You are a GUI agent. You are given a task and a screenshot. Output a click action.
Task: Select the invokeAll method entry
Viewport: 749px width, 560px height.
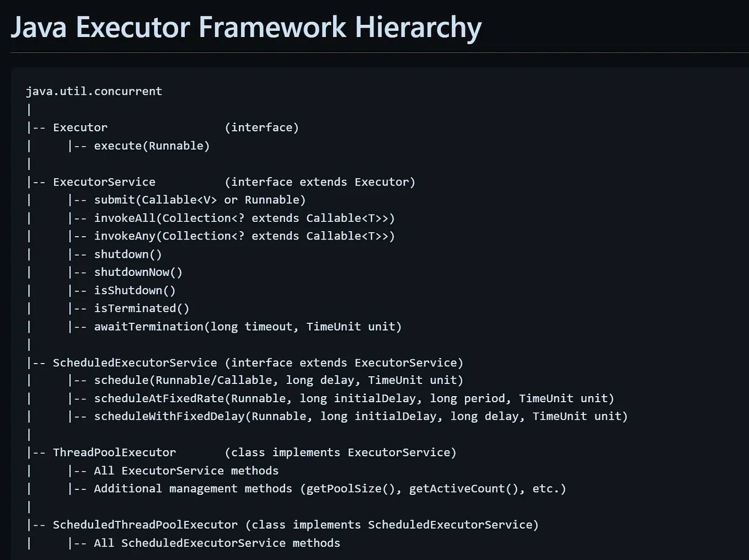coord(245,217)
